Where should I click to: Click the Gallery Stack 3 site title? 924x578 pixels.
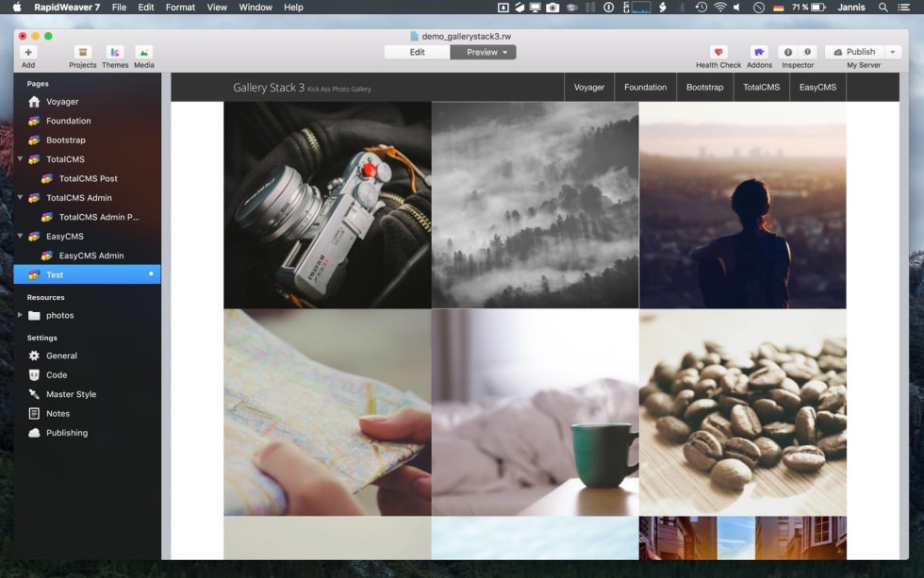coord(269,88)
